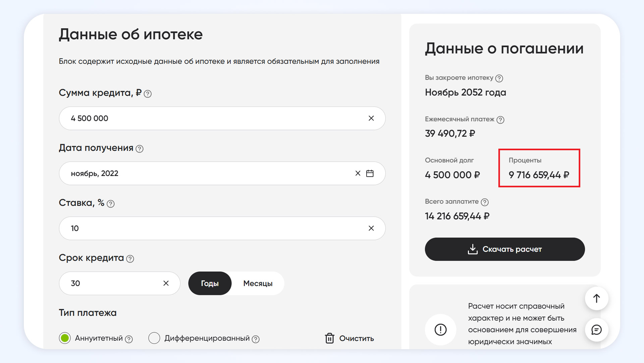This screenshot has width=644, height=363.
Task: Select the Аннуитетный payment type
Action: coord(65,338)
